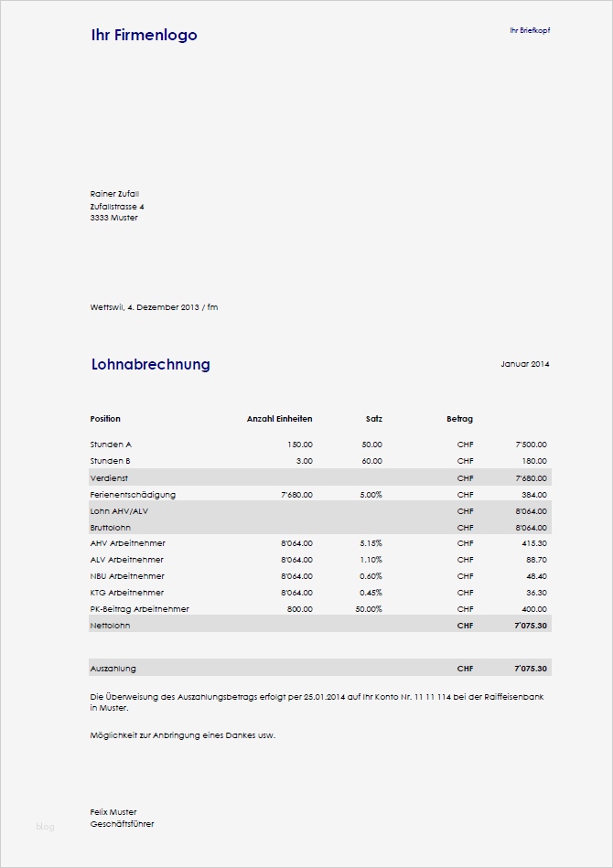Click the Satz column header
This screenshot has height=868, width=613.
(373, 419)
